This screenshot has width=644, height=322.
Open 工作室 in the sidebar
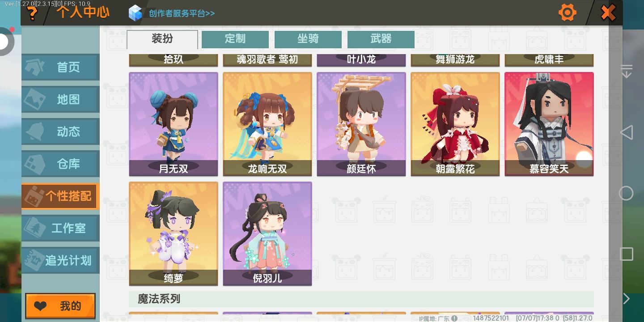coord(60,228)
